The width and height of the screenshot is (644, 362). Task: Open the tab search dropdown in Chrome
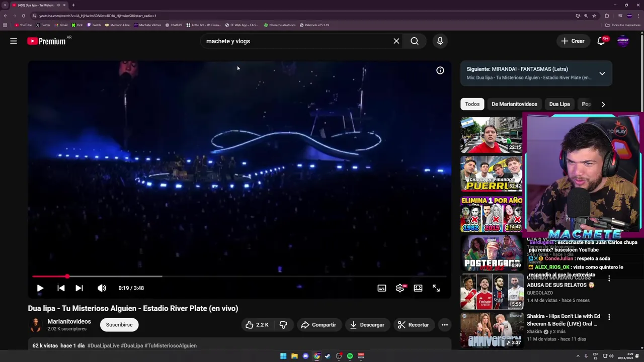point(5,5)
